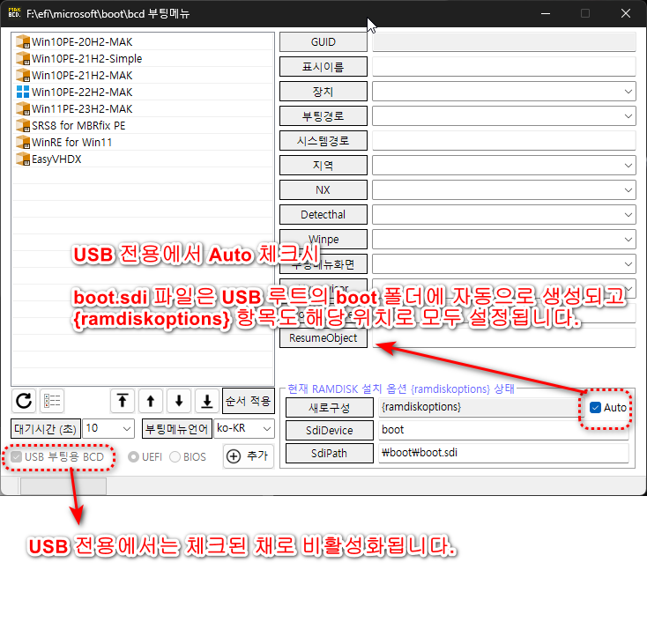Click the 표시이름 text field
This screenshot has width=647, height=644.
(504, 66)
